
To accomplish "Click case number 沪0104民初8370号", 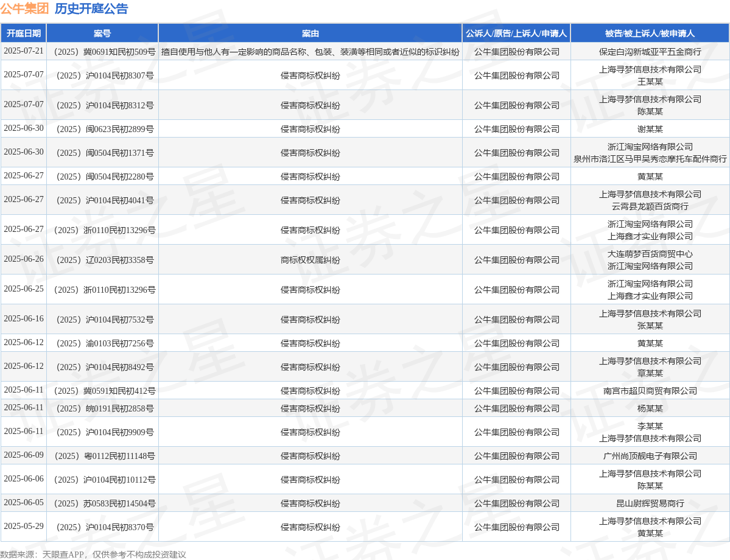I will click(x=105, y=527).
